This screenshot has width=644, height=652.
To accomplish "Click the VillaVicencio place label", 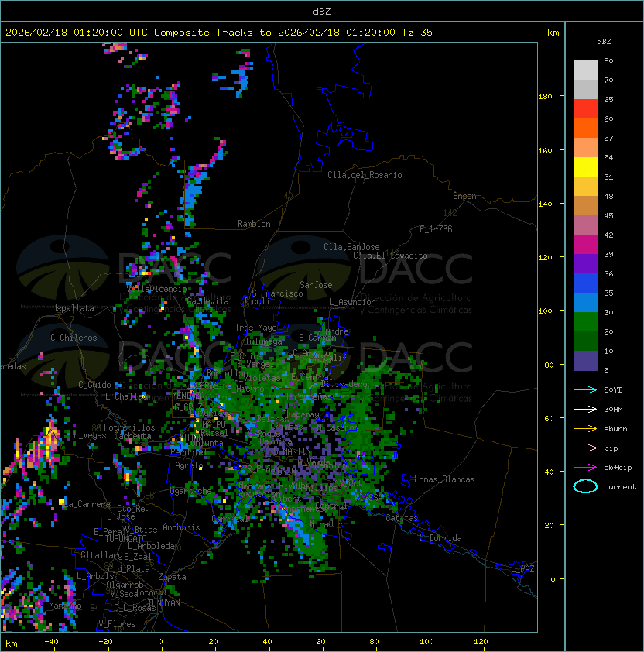I will click(x=157, y=289).
